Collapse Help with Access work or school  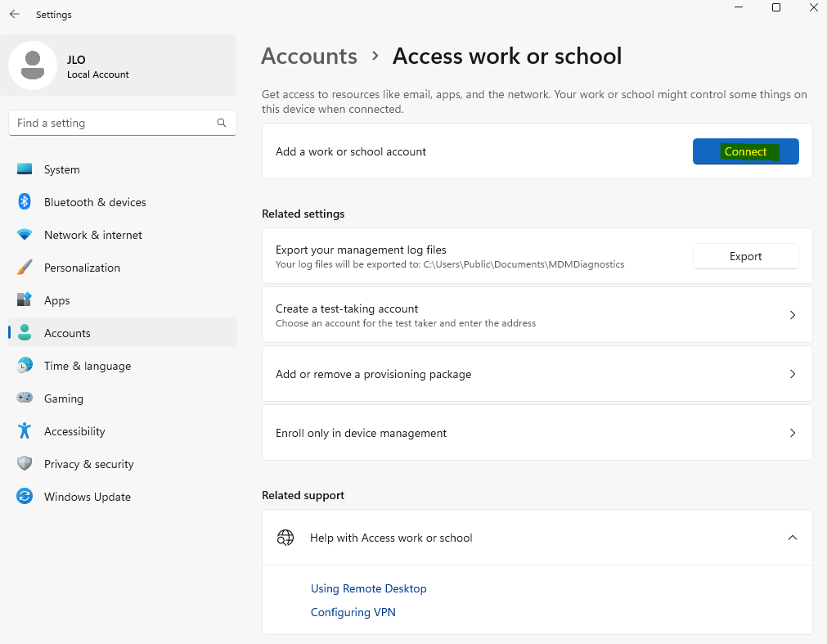[792, 538]
